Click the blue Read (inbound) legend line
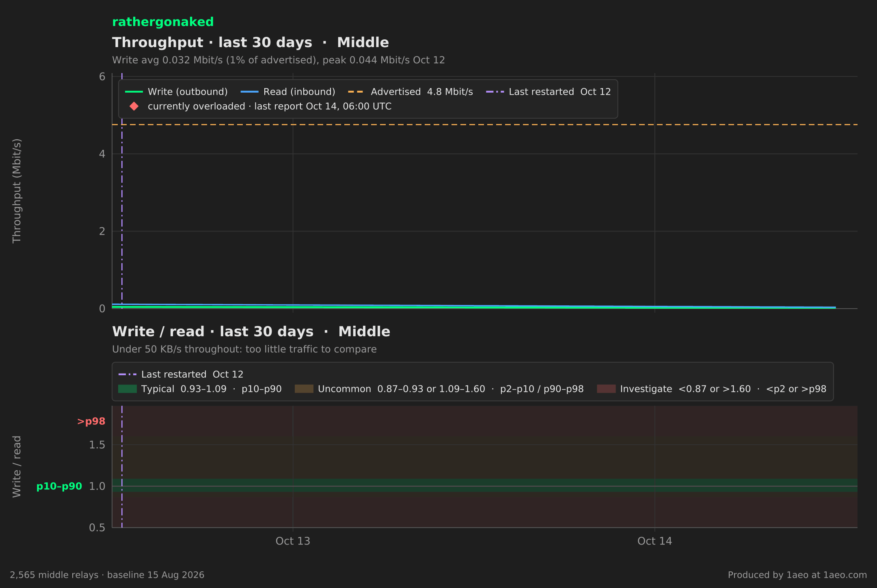The height and width of the screenshot is (588, 877). point(249,92)
